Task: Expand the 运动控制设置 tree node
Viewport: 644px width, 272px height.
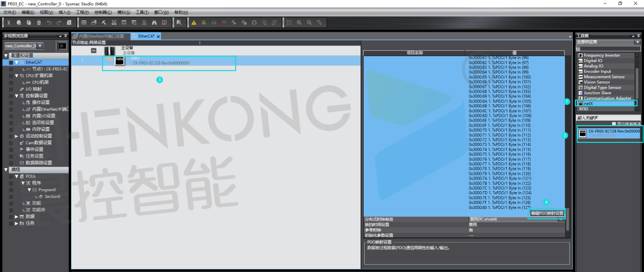Action: pos(16,136)
